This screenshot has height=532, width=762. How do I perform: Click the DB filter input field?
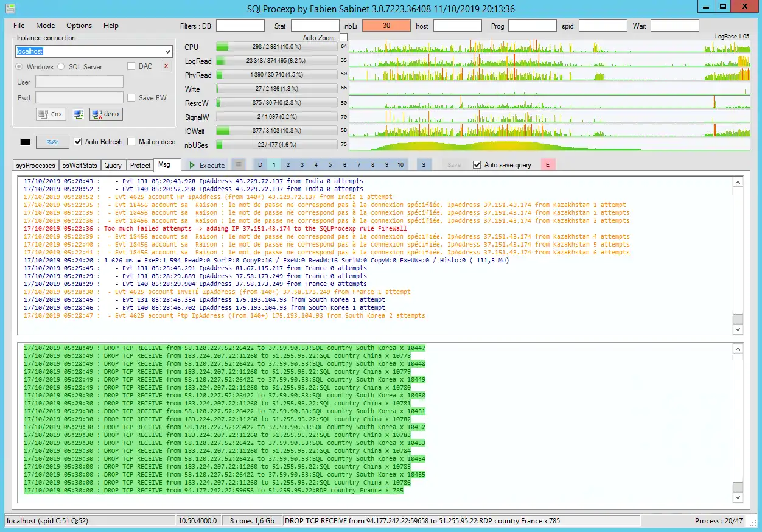point(240,26)
